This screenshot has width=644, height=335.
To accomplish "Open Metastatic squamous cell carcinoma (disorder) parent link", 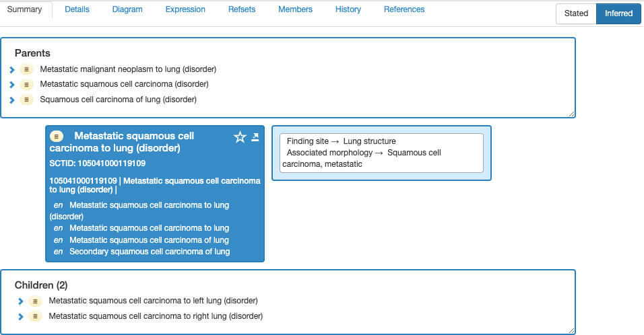I will (x=124, y=84).
